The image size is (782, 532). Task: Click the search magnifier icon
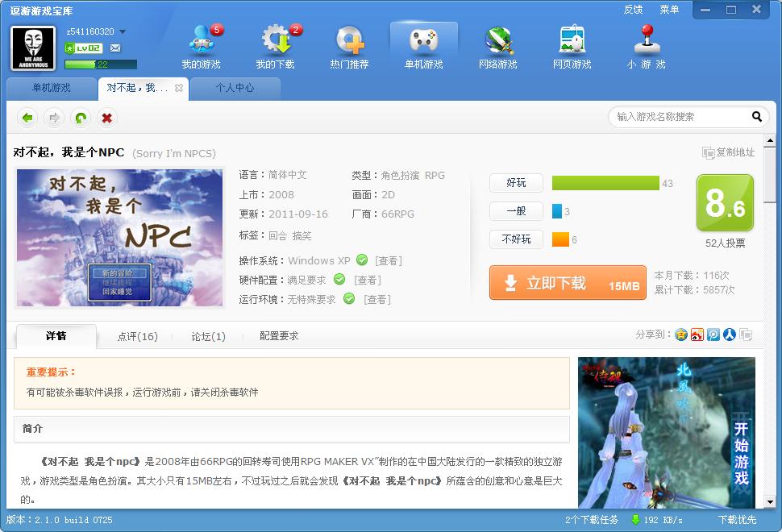click(x=756, y=117)
